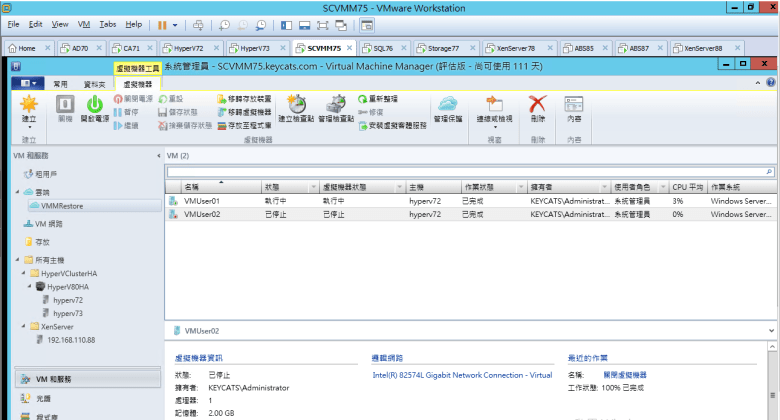Click the Intel 82574L network connection link
The image size is (780, 420).
(461, 375)
